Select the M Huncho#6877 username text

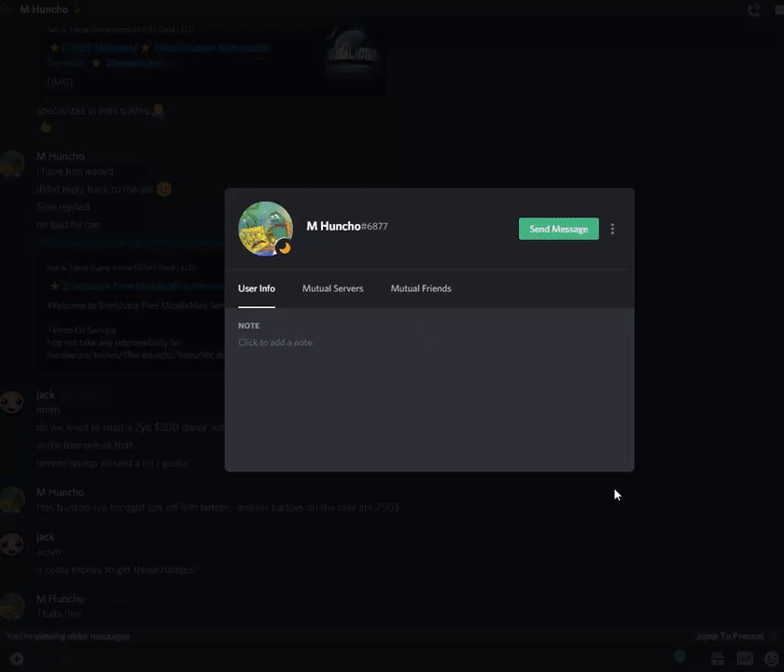[347, 226]
